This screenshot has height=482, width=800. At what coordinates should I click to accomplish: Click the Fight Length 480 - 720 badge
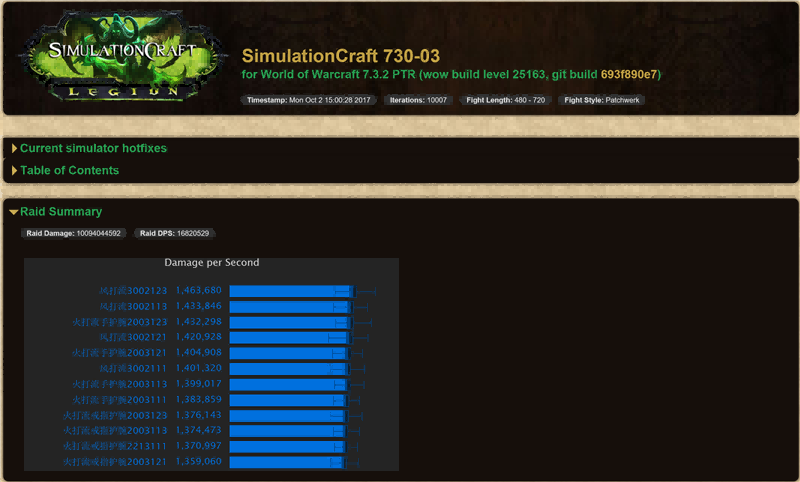pyautogui.click(x=506, y=100)
